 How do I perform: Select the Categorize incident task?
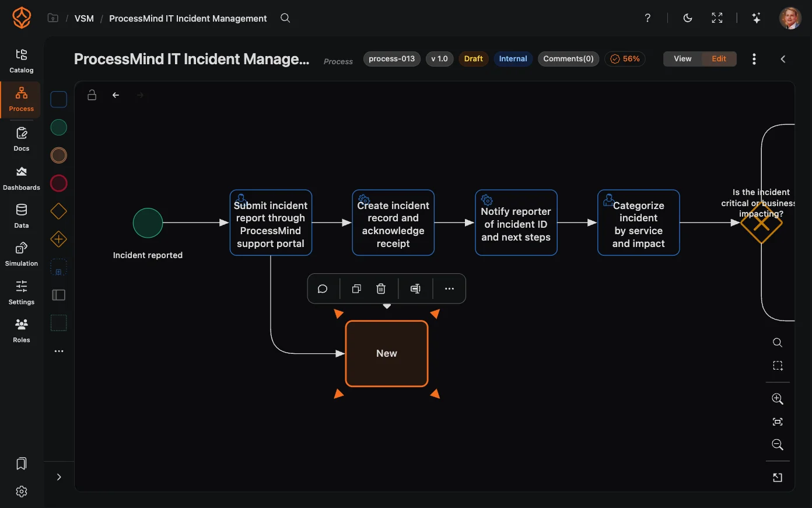pyautogui.click(x=639, y=222)
